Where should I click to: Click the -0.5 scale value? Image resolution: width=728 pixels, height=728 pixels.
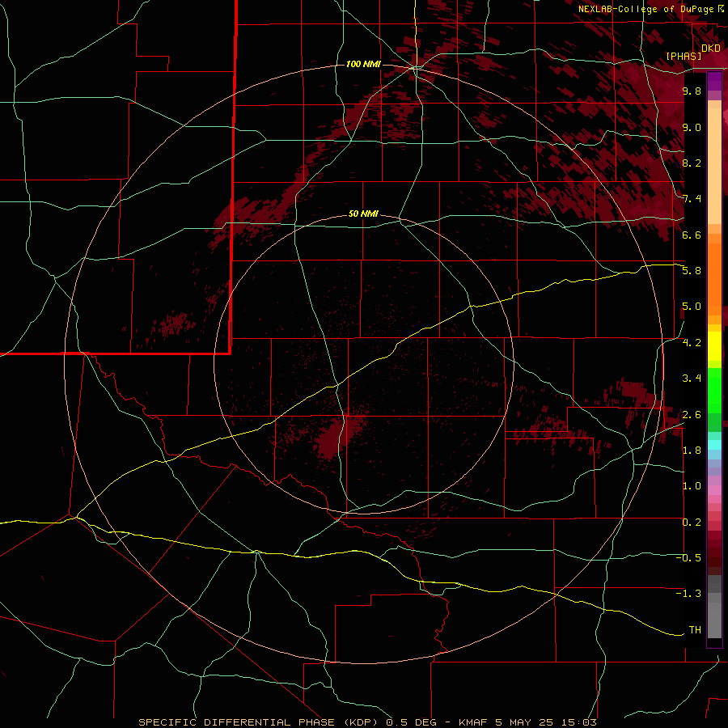(688, 558)
